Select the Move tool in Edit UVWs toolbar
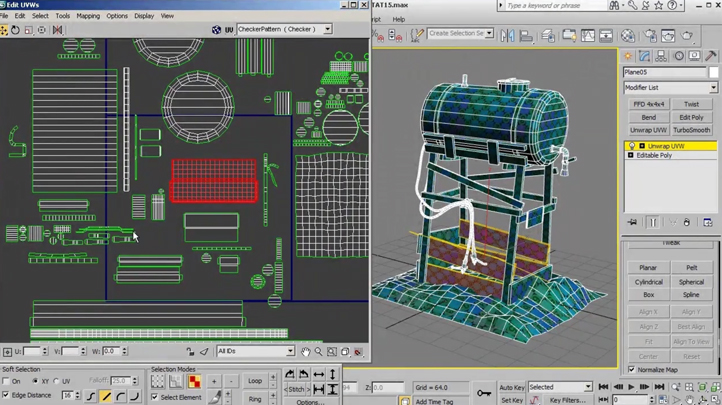Screen dimensions: 722x405 click(4, 30)
